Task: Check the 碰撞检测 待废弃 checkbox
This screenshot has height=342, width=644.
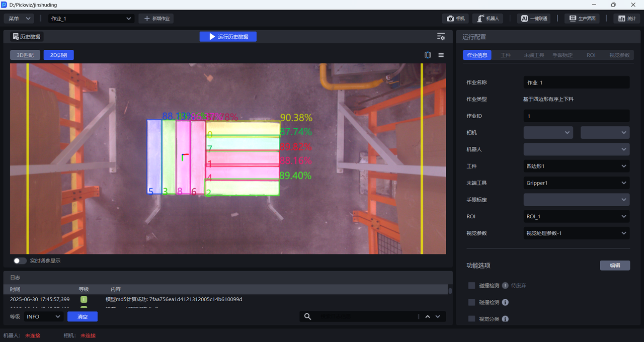Action: 471,286
